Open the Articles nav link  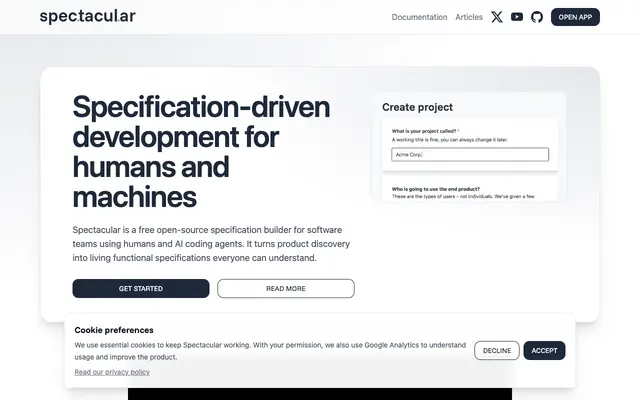point(469,17)
